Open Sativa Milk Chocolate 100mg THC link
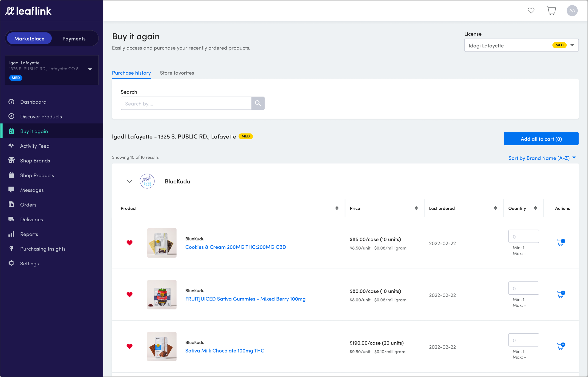The width and height of the screenshot is (588, 377). [x=224, y=351]
